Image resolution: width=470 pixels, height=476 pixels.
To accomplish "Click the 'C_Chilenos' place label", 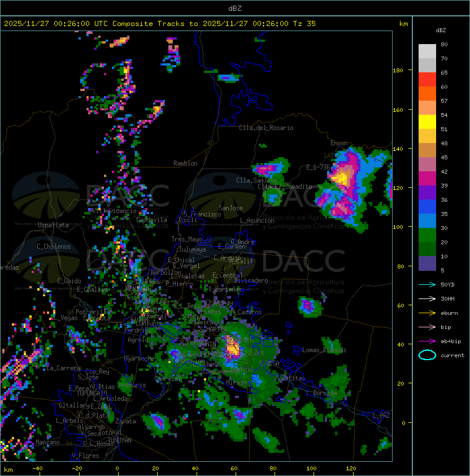I will (x=54, y=246).
